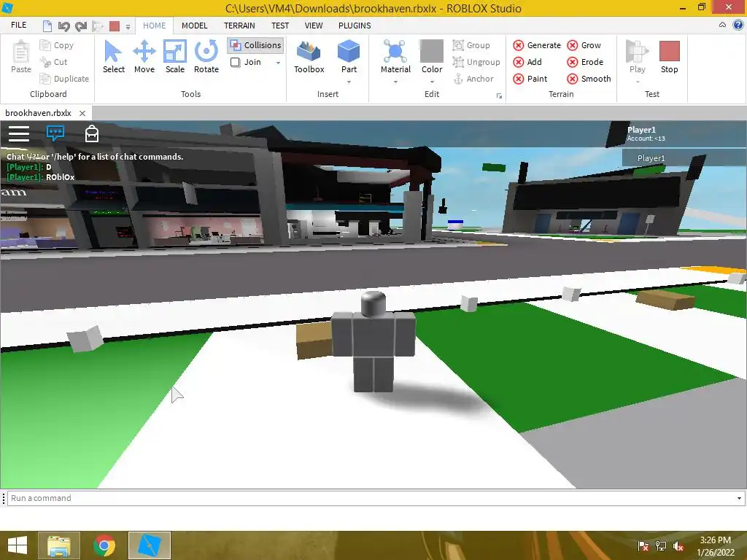Screen dimensions: 747x560
Task: Click the Redo arrow in quick access
Action: tap(81, 26)
